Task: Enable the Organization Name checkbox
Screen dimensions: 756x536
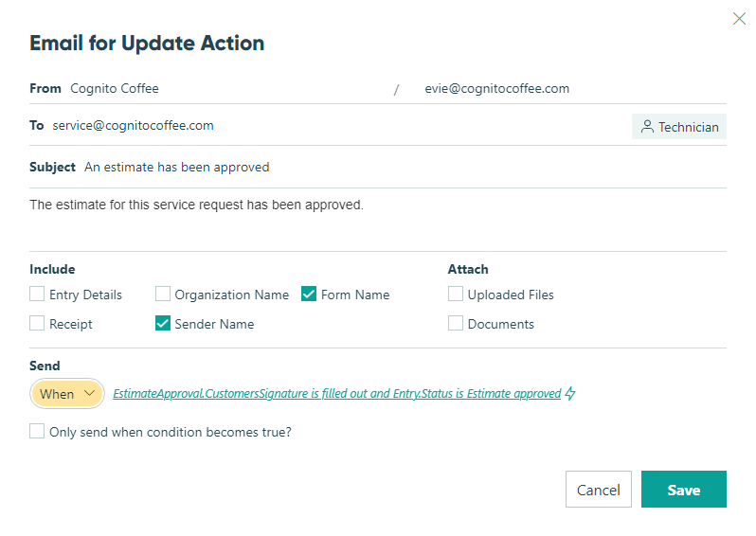Action: pos(163,294)
